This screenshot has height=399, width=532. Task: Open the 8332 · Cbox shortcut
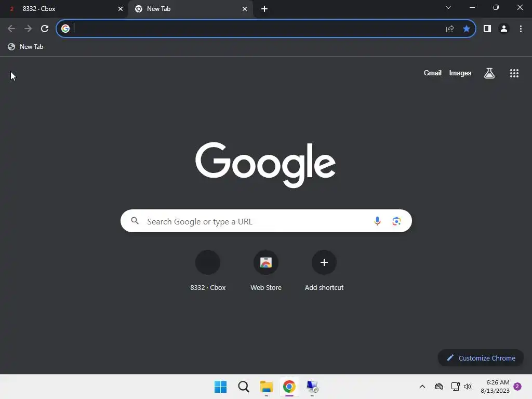tap(208, 270)
